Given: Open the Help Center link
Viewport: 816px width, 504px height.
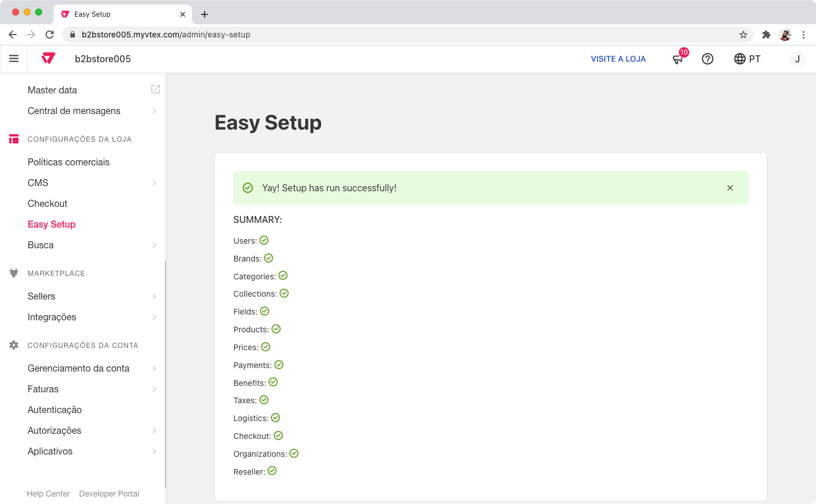Looking at the screenshot, I should click(48, 494).
